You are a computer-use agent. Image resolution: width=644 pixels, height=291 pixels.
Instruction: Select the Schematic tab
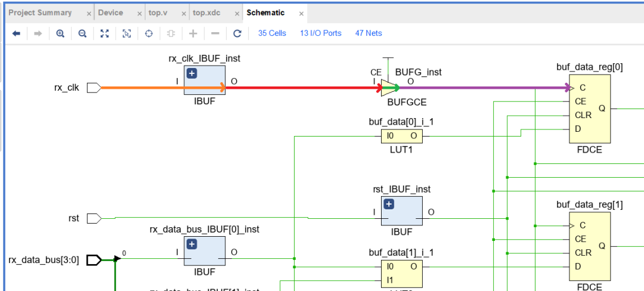point(265,13)
